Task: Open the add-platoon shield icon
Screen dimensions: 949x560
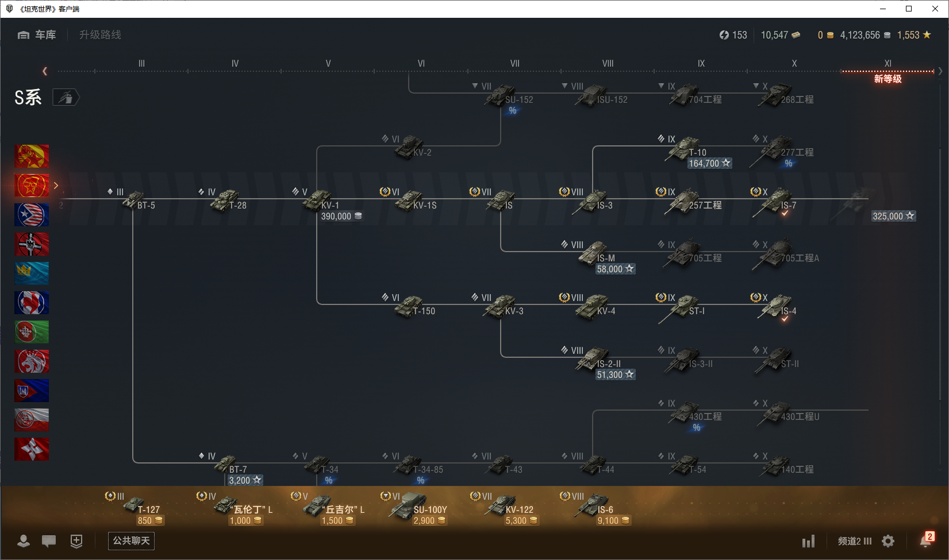Action: pos(76,541)
